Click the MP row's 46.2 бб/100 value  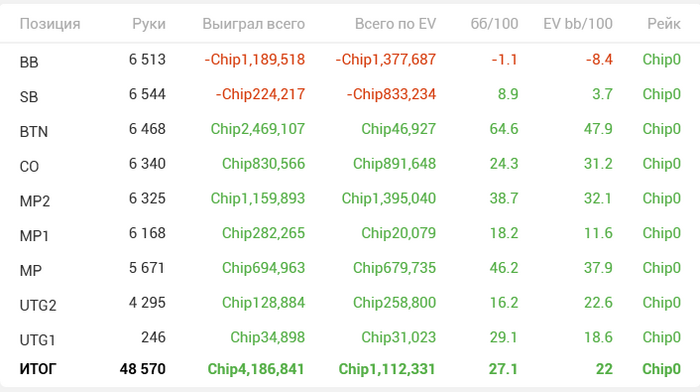point(504,268)
